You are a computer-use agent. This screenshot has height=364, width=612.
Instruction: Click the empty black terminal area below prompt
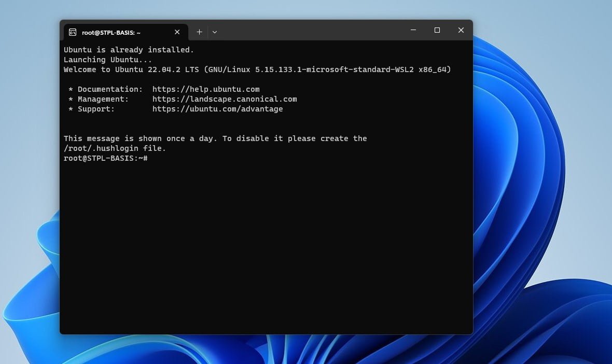pos(266,250)
